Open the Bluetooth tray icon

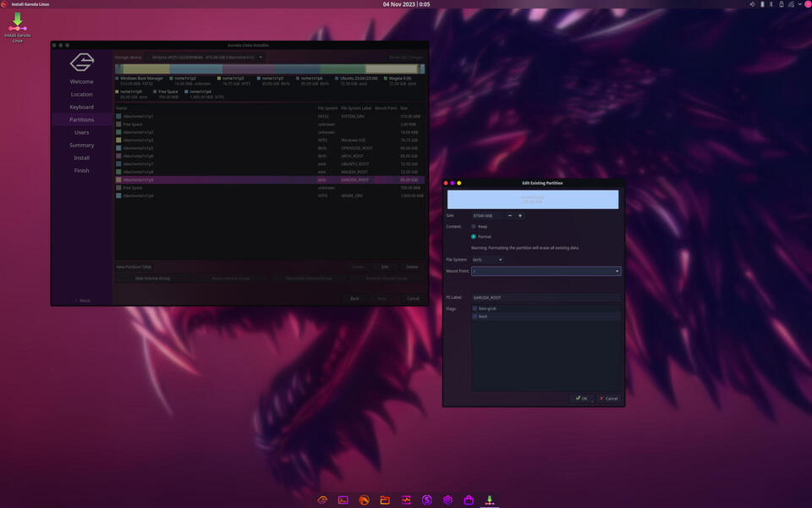point(771,4)
